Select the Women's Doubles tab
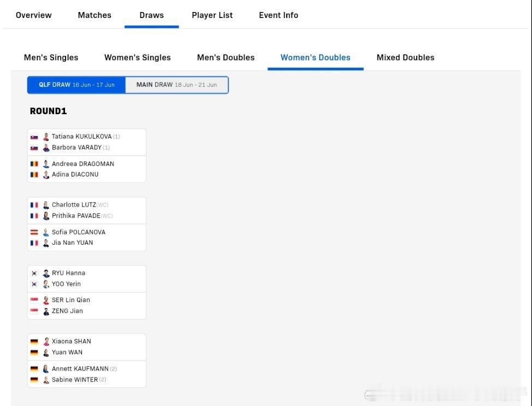532x406 pixels. (x=316, y=58)
